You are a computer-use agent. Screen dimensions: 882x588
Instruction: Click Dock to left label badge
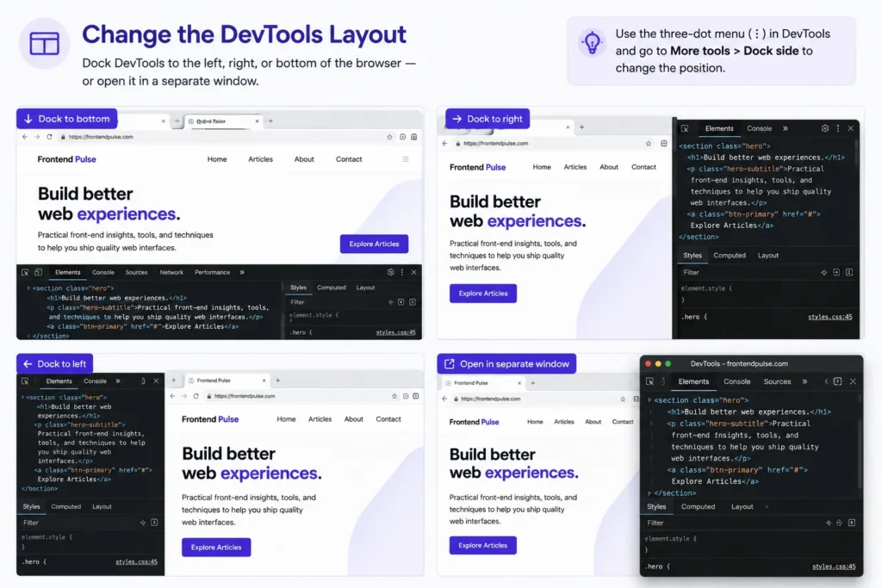(x=55, y=363)
